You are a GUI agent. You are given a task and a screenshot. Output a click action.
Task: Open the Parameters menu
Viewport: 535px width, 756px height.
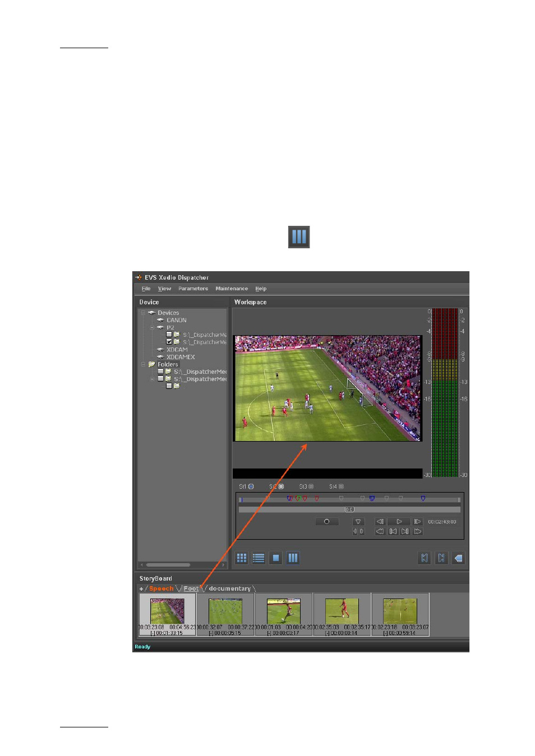click(x=193, y=289)
